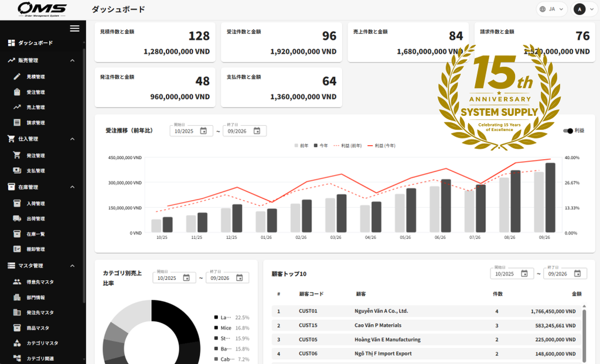Click the 仕入管理 cart icon
This screenshot has width=600, height=364.
12,139
